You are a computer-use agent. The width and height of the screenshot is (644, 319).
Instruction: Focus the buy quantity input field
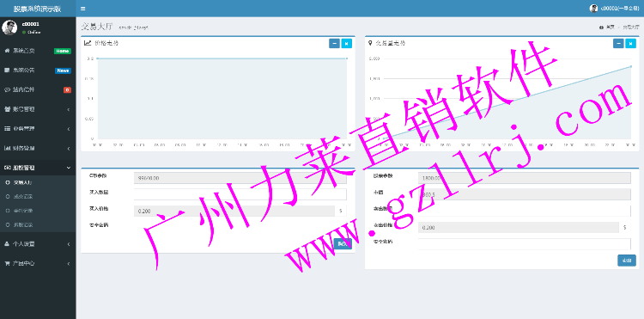(x=240, y=194)
